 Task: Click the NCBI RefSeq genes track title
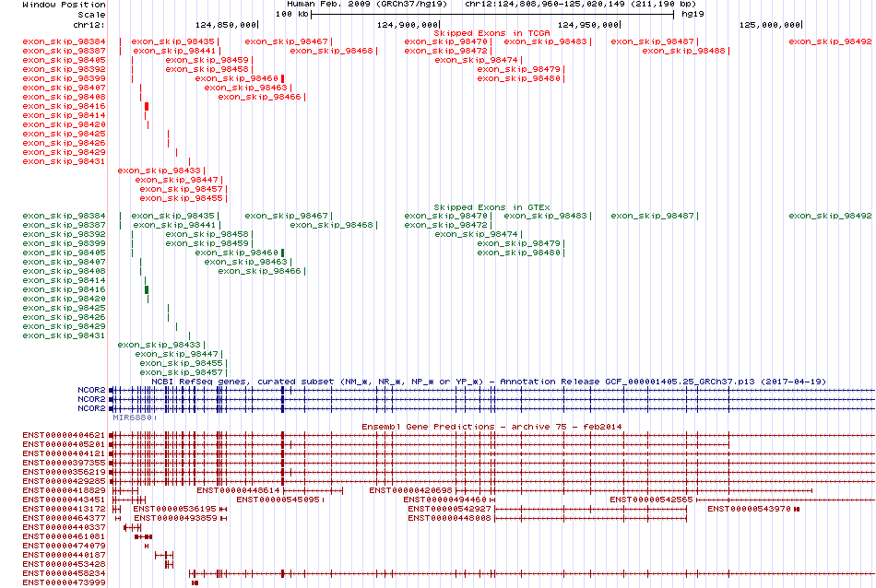(489, 382)
